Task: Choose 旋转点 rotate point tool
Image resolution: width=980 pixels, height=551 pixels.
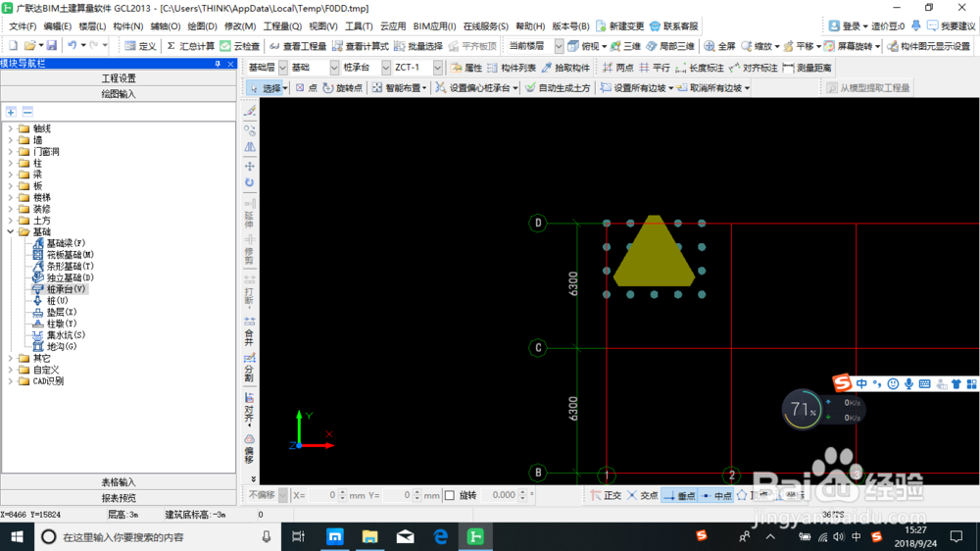Action: click(x=342, y=88)
